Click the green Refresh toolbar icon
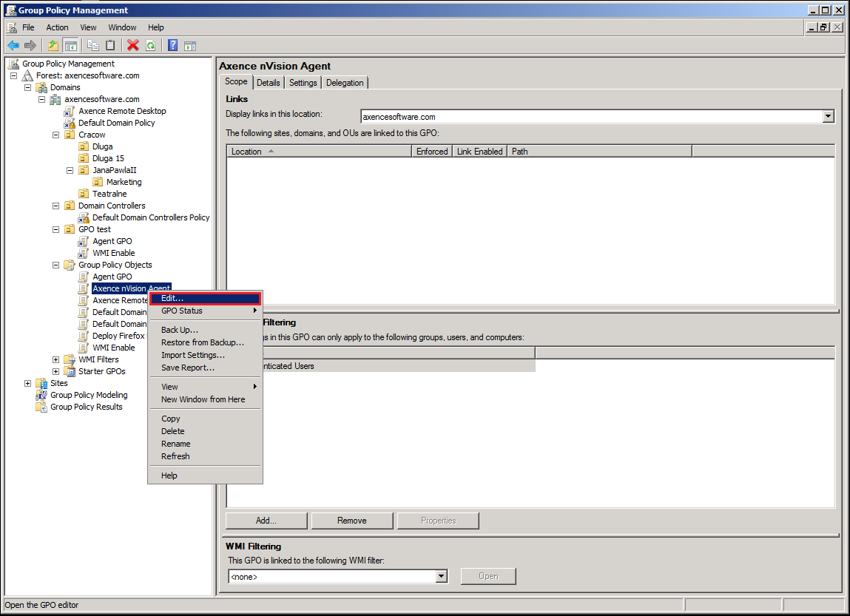 150,45
